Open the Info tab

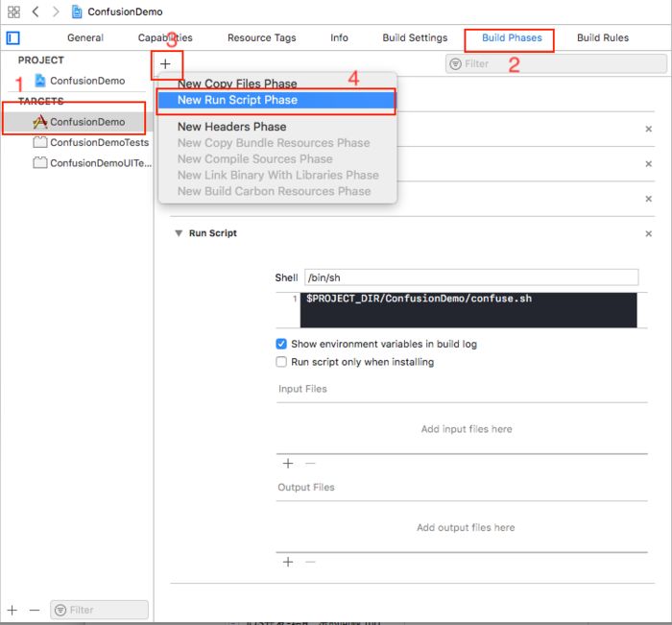[x=339, y=37]
